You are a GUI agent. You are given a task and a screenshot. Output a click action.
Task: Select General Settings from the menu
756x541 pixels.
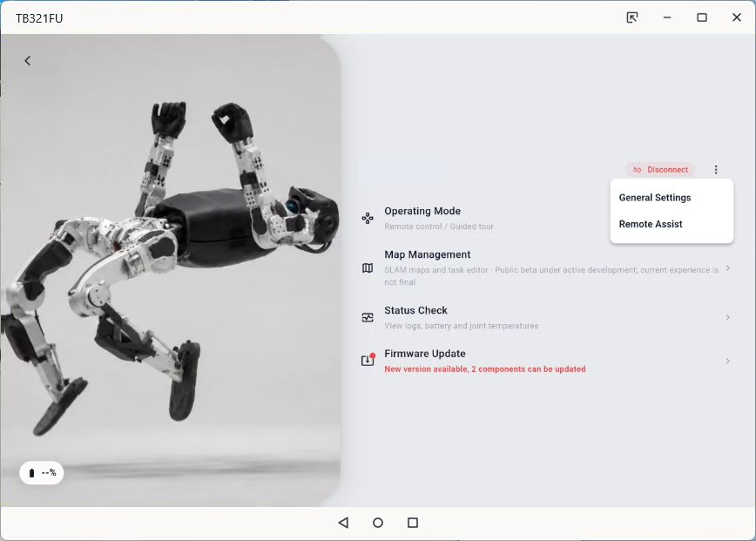[655, 198]
